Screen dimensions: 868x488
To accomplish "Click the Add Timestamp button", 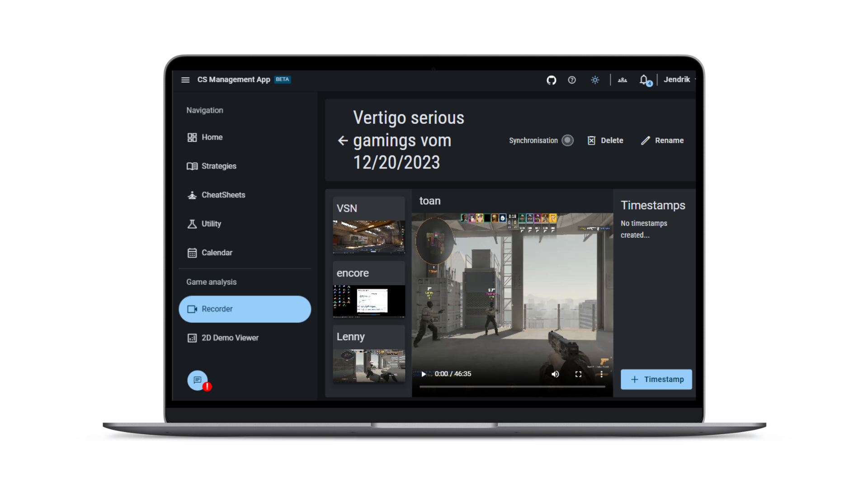I will 656,380.
